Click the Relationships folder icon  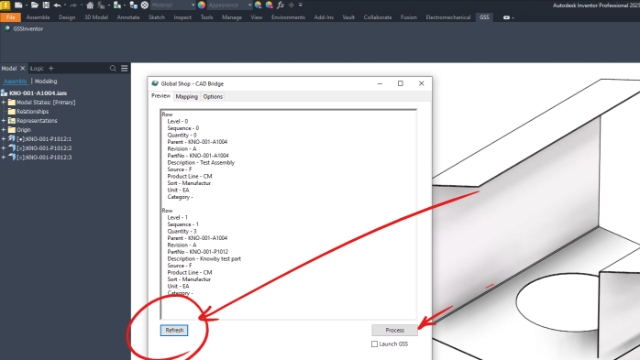pyautogui.click(x=11, y=111)
